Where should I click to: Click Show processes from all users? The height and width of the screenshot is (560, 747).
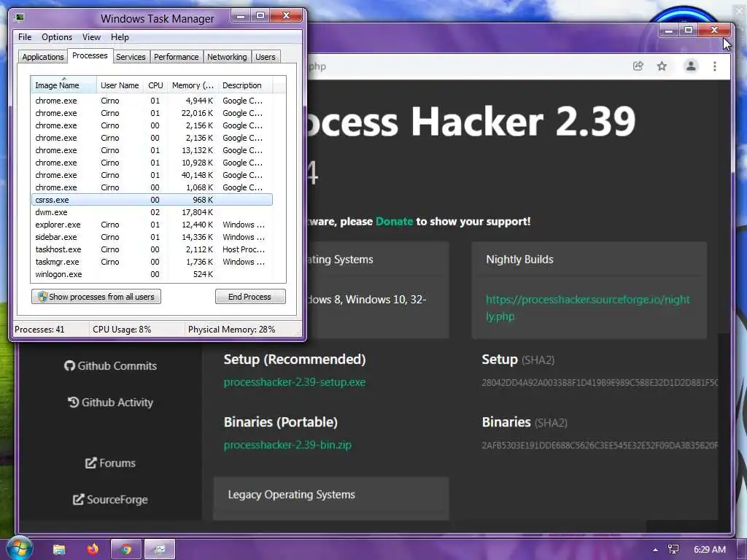(96, 297)
